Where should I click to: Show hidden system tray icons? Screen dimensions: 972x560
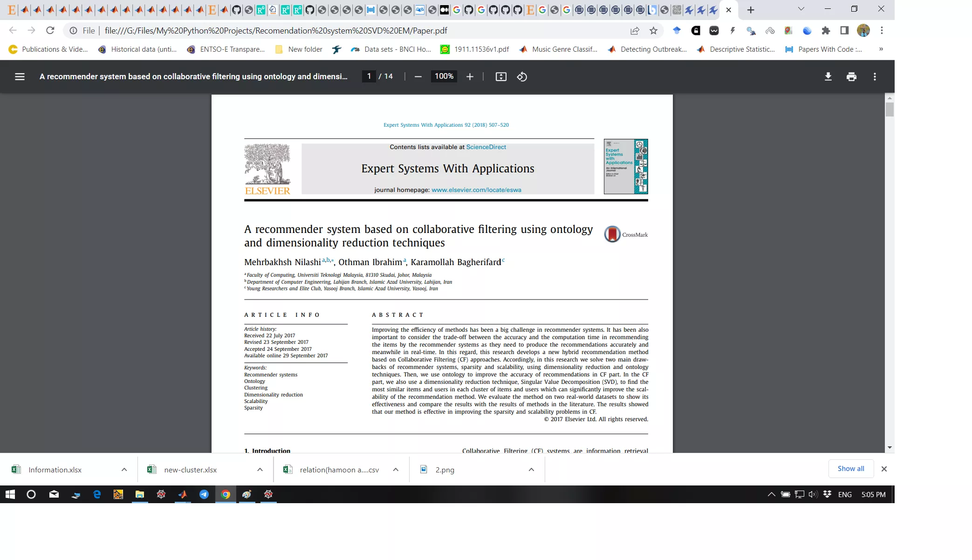pos(772,494)
